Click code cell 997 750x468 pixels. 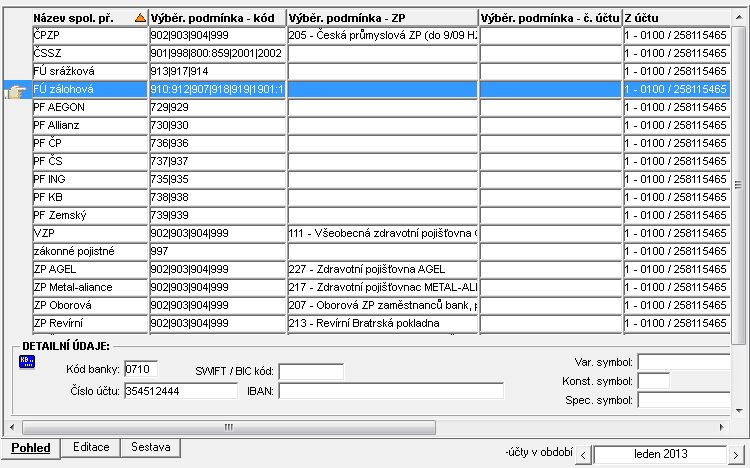218,251
